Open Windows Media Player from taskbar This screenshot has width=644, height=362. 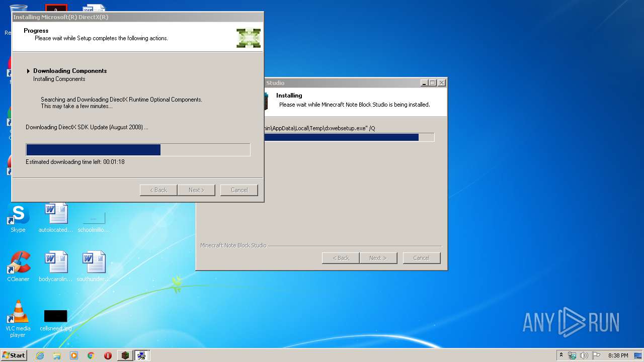74,355
